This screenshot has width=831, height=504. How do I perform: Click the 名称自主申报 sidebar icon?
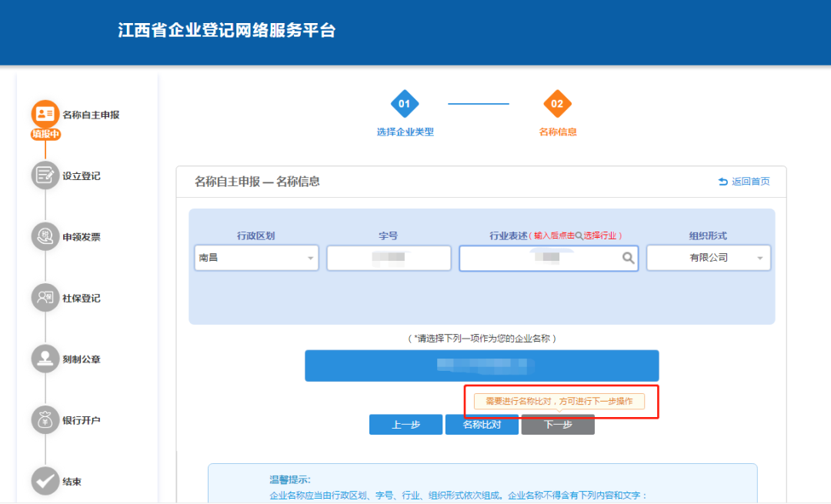(x=45, y=114)
